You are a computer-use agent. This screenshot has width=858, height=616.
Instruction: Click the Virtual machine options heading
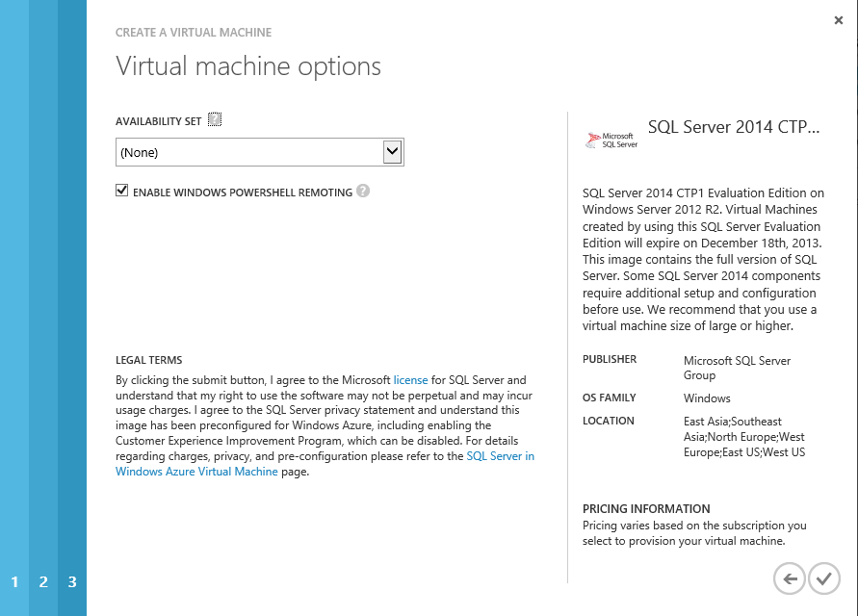247,66
